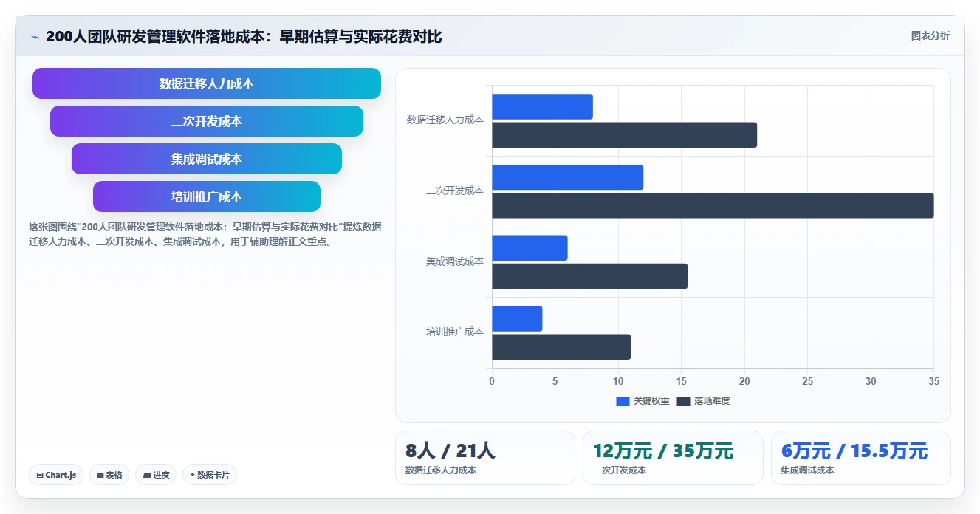Toggle the 关键权重 legend blue swatch
Viewport: 980px width, 514px height.
[x=623, y=401]
